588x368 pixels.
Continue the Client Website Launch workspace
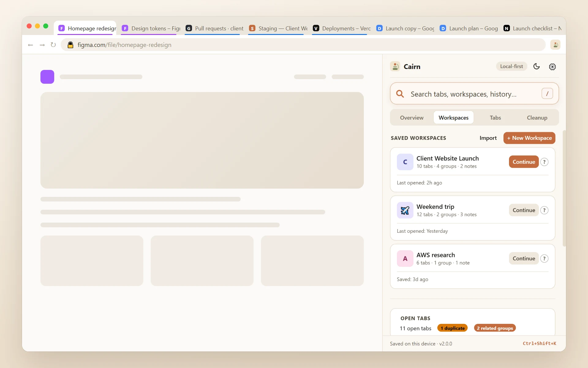pos(524,162)
